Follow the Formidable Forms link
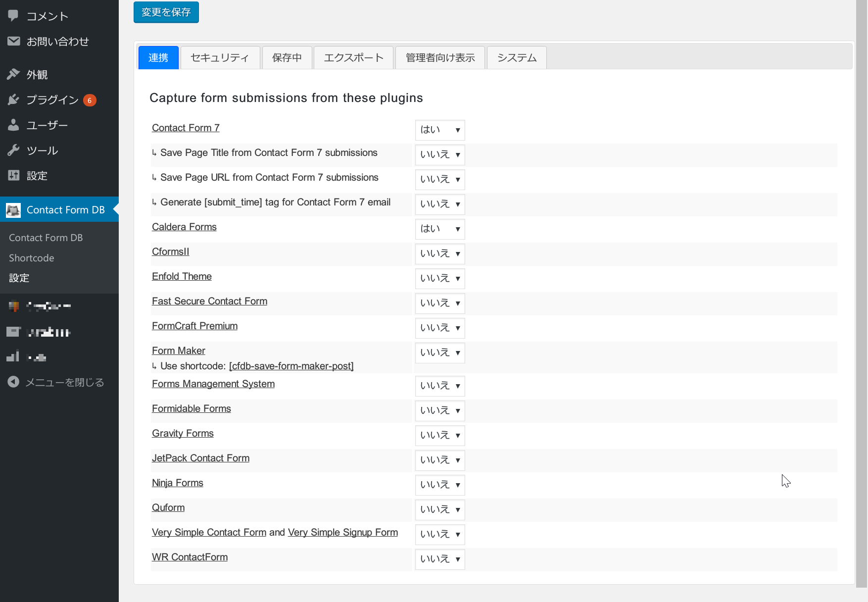The width and height of the screenshot is (868, 602). click(x=191, y=408)
